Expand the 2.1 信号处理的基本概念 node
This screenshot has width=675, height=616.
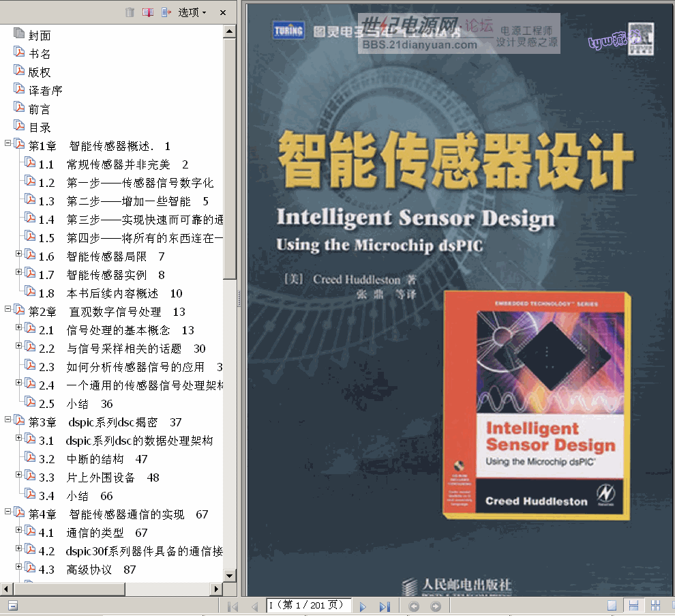pyautogui.click(x=18, y=327)
